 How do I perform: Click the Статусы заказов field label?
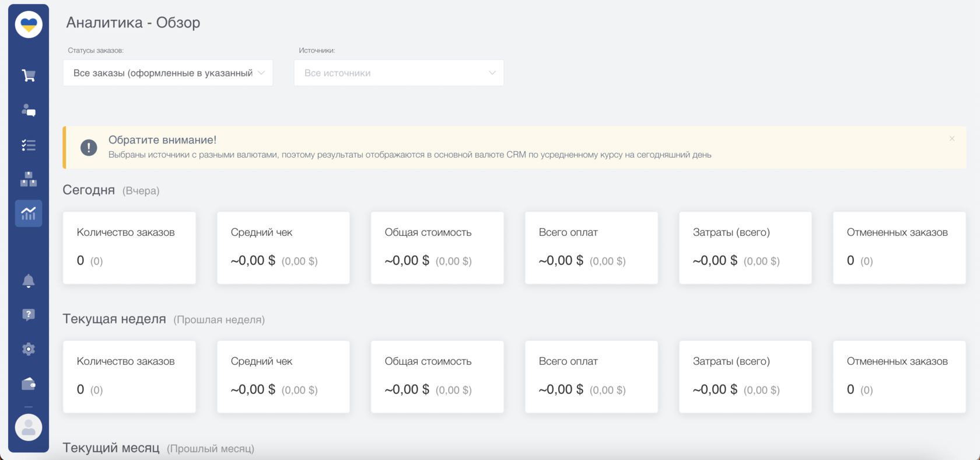96,50
